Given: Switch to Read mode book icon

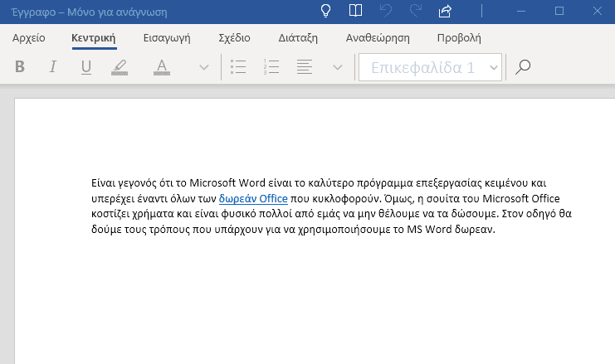Looking at the screenshot, I should pos(355,11).
